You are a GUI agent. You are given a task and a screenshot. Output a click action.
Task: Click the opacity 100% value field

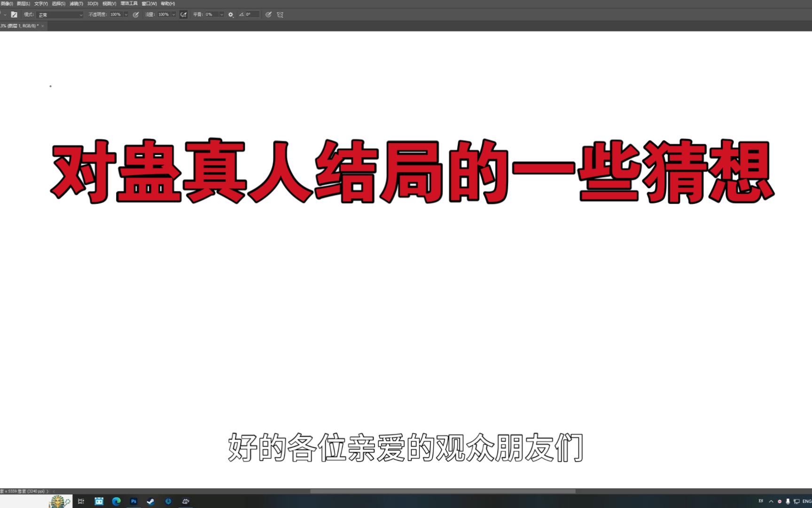point(116,15)
